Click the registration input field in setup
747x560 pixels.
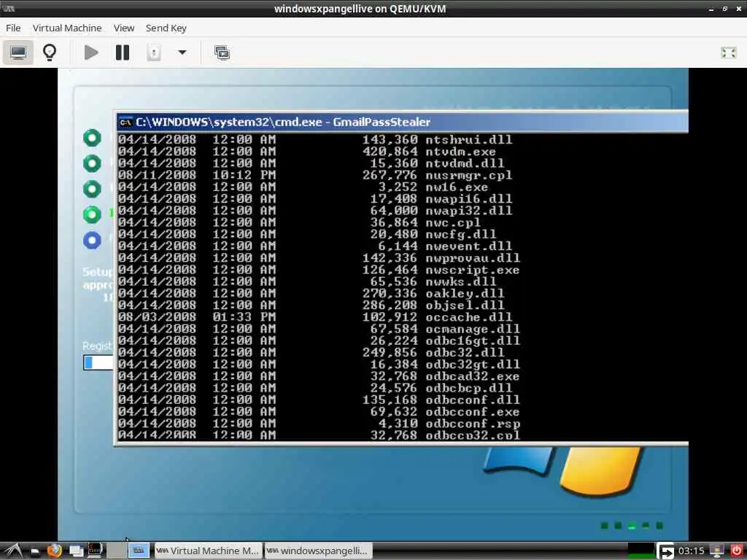pos(98,362)
